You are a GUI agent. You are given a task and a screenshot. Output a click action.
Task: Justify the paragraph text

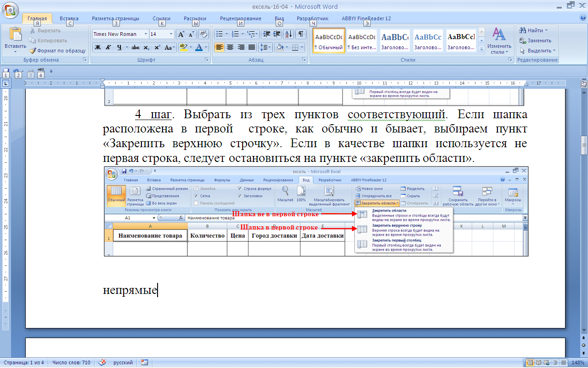(252, 47)
